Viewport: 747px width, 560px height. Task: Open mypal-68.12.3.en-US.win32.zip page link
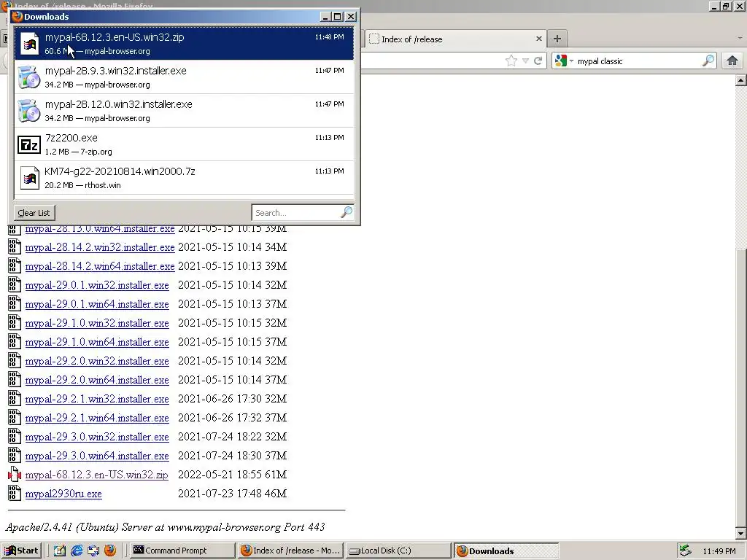click(97, 475)
